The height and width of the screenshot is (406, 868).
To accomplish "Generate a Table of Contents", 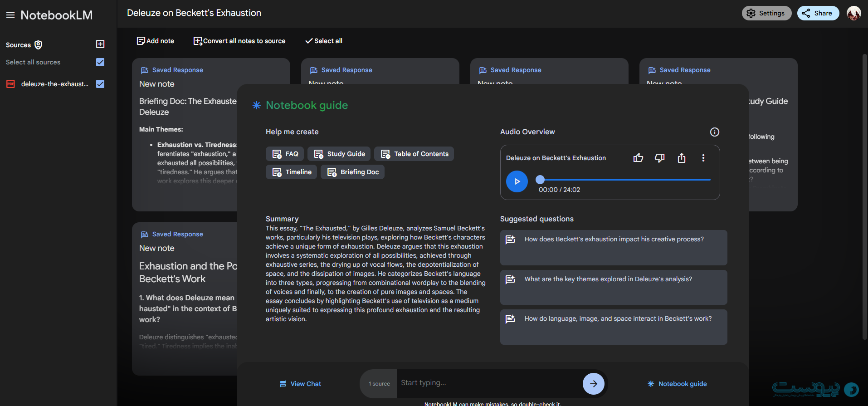I will 414,154.
